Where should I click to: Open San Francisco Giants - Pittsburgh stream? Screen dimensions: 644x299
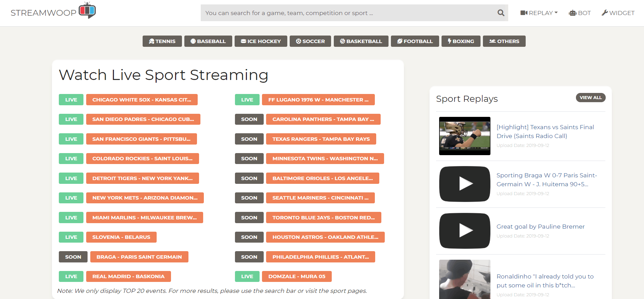pos(142,139)
